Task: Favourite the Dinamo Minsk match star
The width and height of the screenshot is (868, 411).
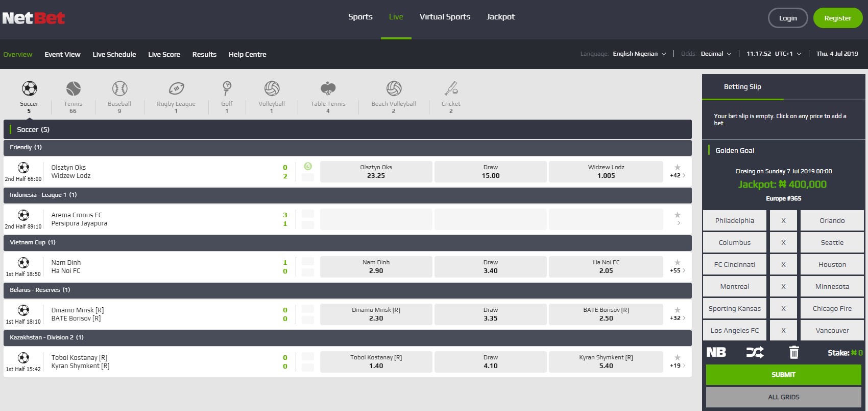Action: (x=678, y=310)
